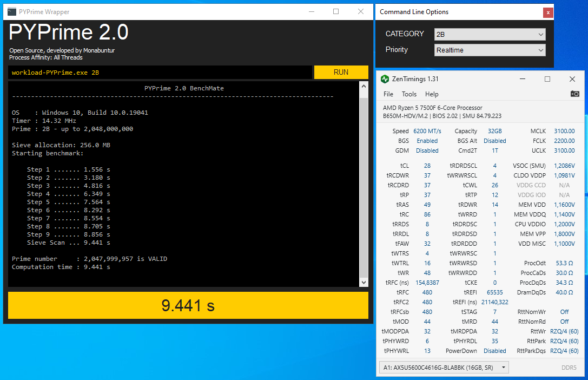Click the Step 5 7.564 s line
This screenshot has height=380, width=588.
click(x=69, y=202)
